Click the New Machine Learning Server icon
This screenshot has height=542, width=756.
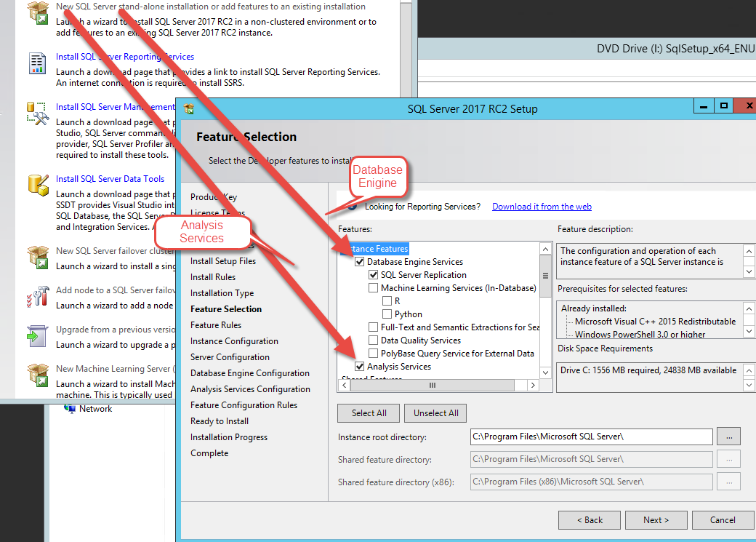point(38,375)
